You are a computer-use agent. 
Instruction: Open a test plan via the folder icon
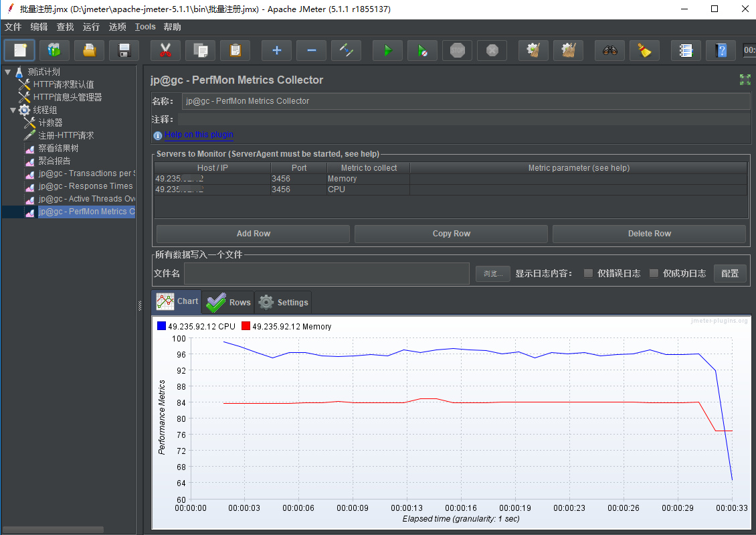tap(89, 50)
